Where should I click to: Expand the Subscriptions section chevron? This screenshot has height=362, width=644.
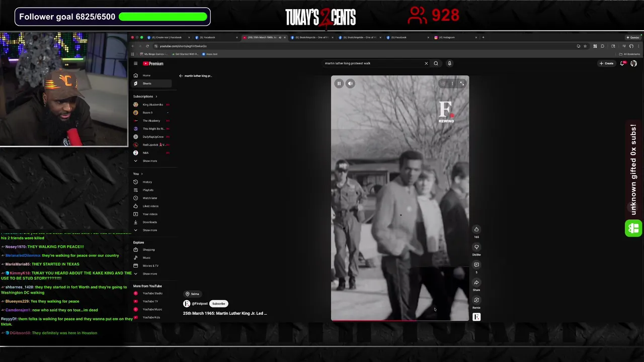coord(156,97)
